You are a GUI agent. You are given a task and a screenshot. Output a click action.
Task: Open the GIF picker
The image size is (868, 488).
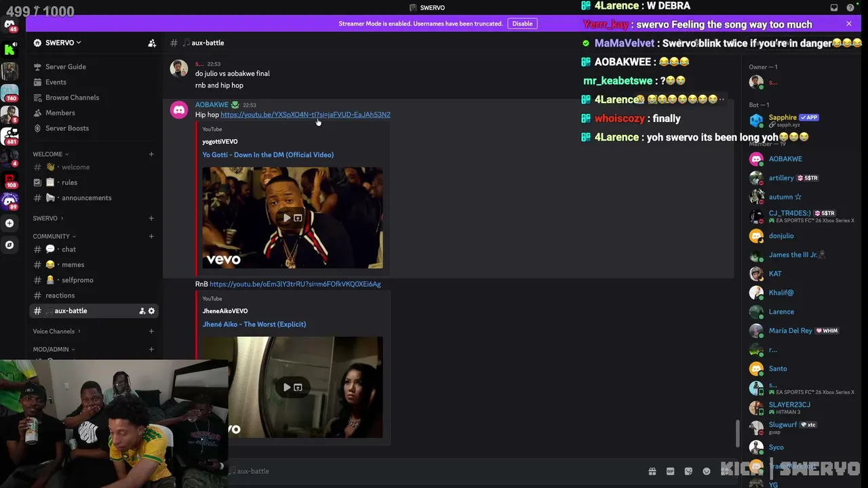(670, 471)
